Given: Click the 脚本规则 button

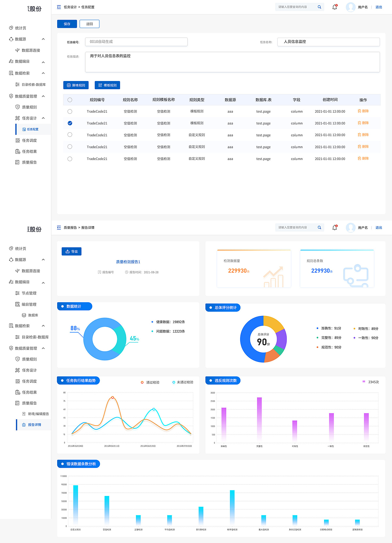Looking at the screenshot, I should [x=76, y=85].
